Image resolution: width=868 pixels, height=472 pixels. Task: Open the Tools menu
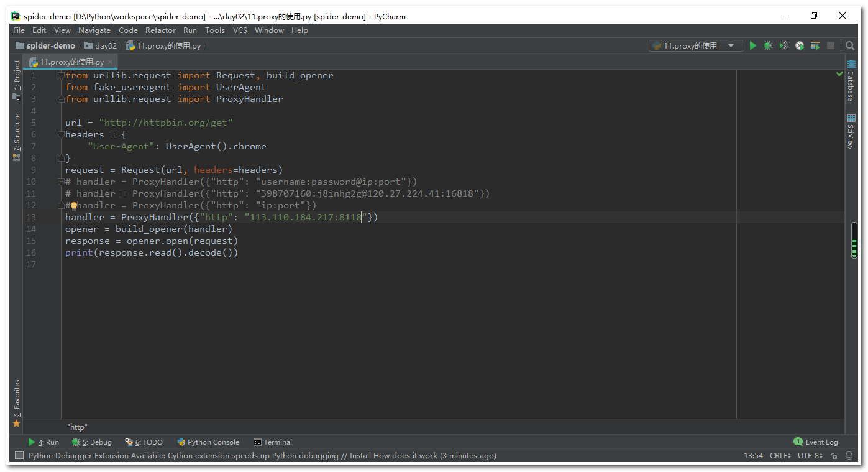coord(215,30)
